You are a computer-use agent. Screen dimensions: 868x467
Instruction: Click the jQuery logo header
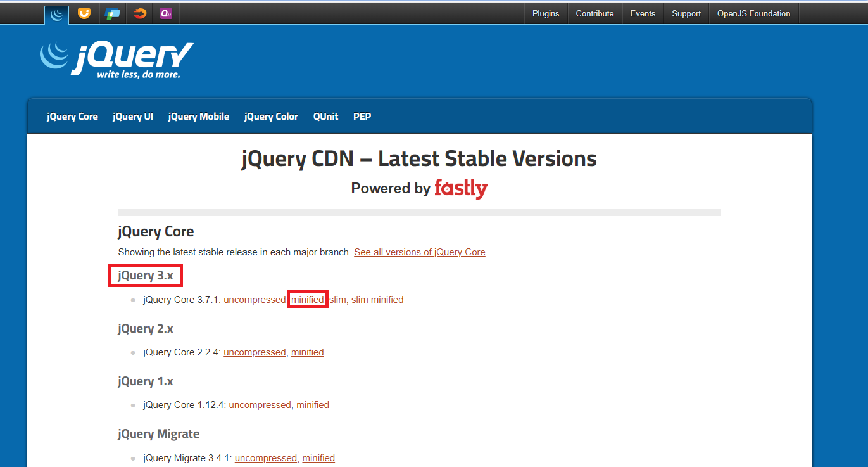(116, 60)
